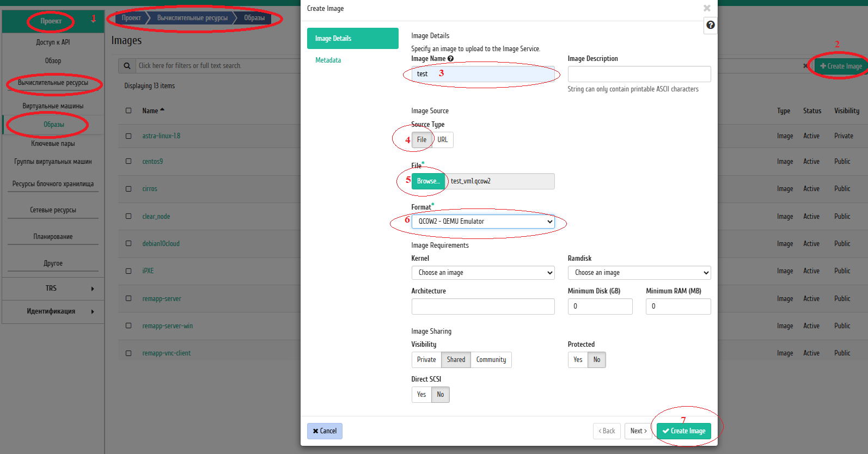Viewport: 868px width, 454px height.
Task: Sort images by the Name column arrow
Action: tap(162, 110)
